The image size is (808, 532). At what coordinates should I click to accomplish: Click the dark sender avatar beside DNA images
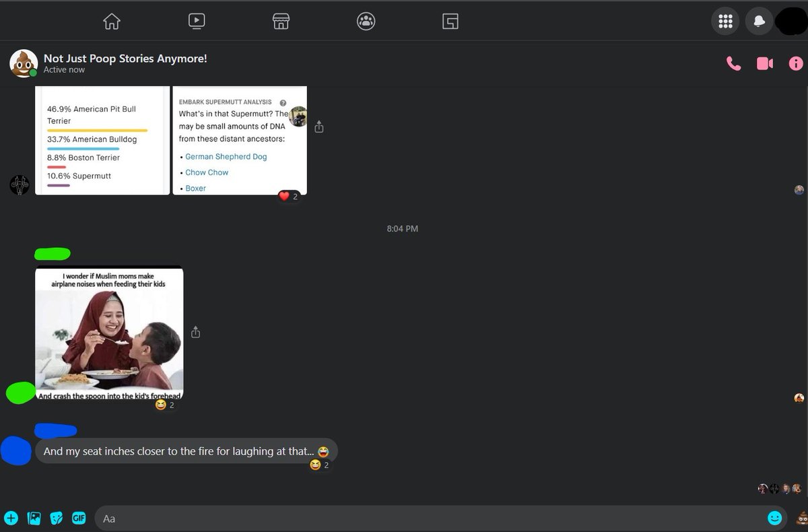click(20, 185)
